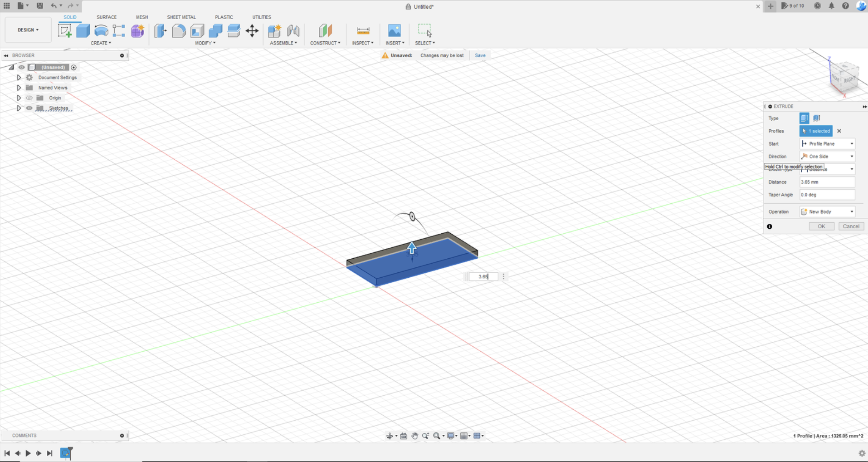
Task: Switch extrude Type to Thin Extrude
Action: pos(816,118)
